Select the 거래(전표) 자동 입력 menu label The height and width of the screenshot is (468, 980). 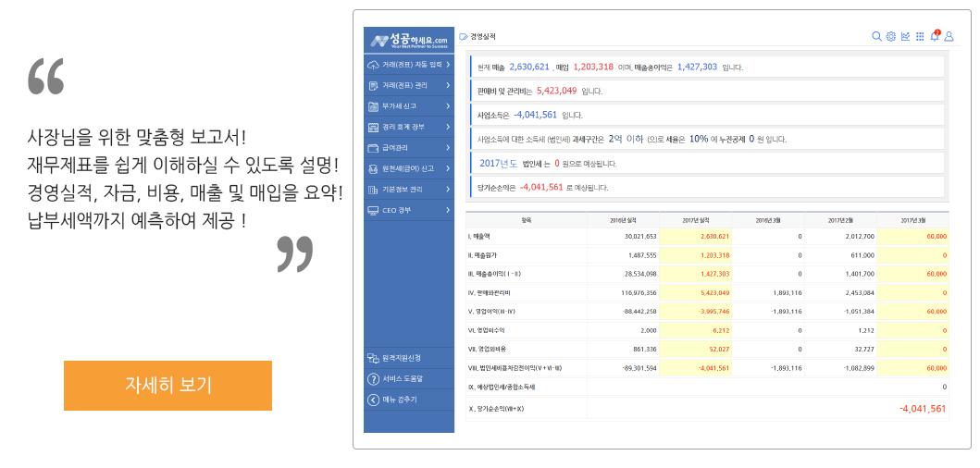[412, 65]
